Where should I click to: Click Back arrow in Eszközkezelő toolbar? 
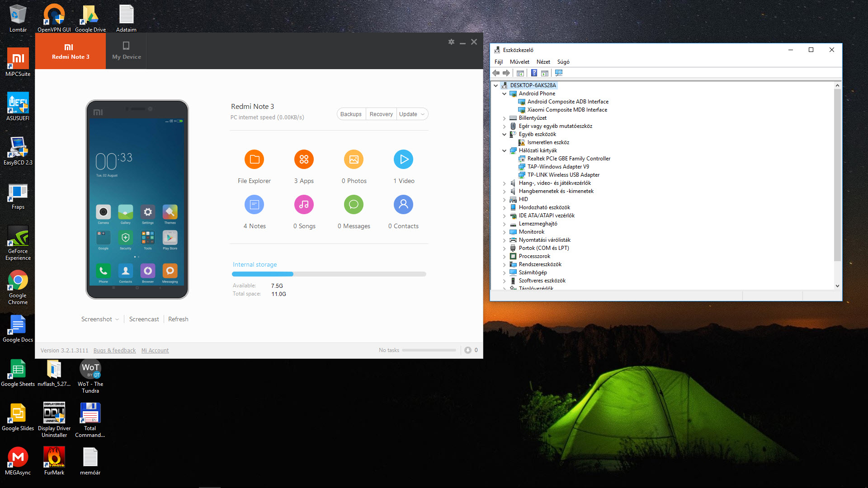(x=496, y=73)
